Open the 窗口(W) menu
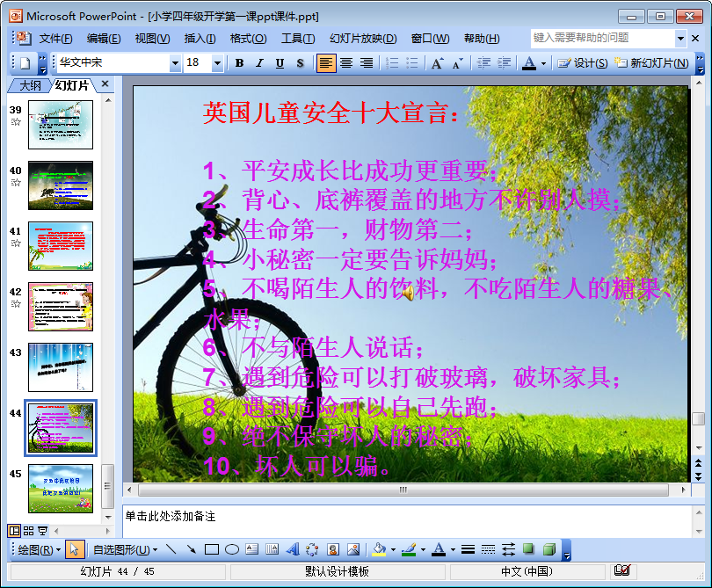This screenshot has width=712, height=588. 430,39
